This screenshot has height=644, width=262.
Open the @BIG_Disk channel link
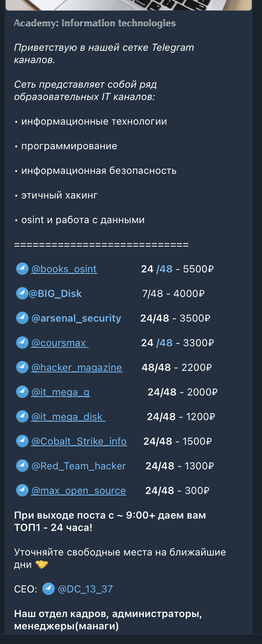coord(55,294)
